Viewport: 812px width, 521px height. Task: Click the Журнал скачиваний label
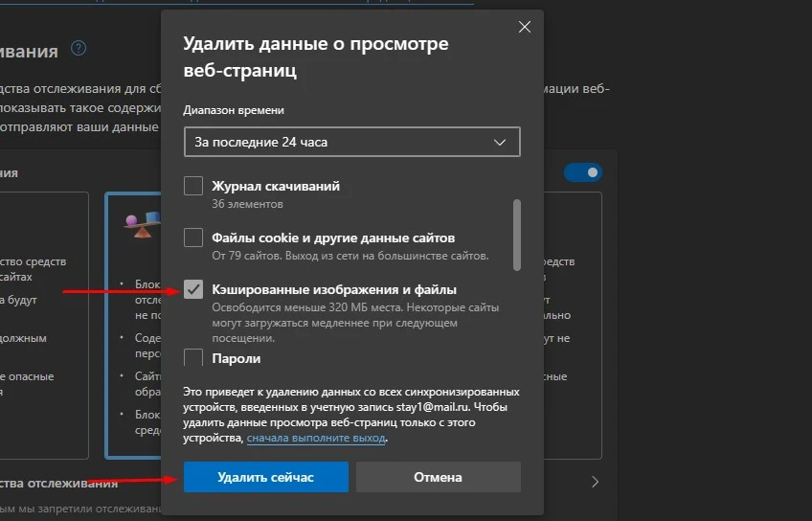coord(276,186)
